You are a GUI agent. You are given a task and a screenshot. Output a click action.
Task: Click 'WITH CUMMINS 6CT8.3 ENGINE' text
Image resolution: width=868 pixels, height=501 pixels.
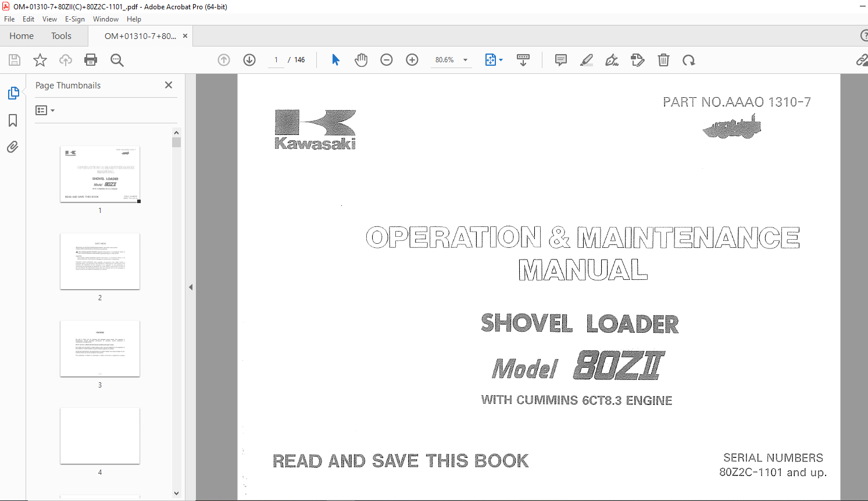(577, 400)
